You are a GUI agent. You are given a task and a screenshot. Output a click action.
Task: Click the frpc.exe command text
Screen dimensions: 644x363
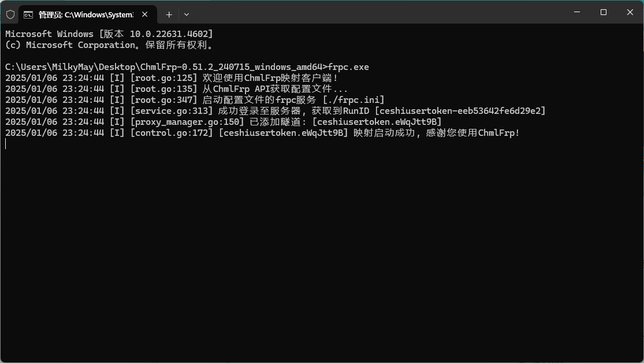pos(348,67)
